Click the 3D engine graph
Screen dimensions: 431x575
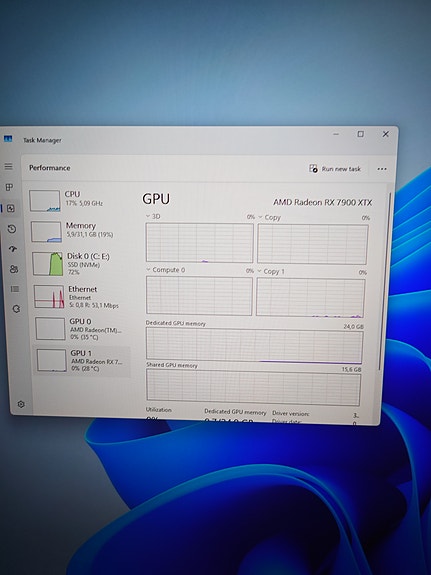tap(200, 242)
